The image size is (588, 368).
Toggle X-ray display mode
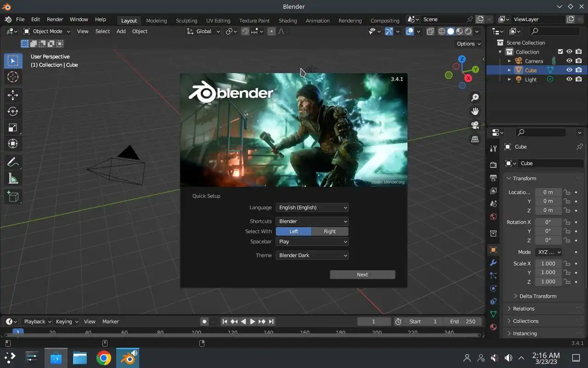(x=430, y=31)
